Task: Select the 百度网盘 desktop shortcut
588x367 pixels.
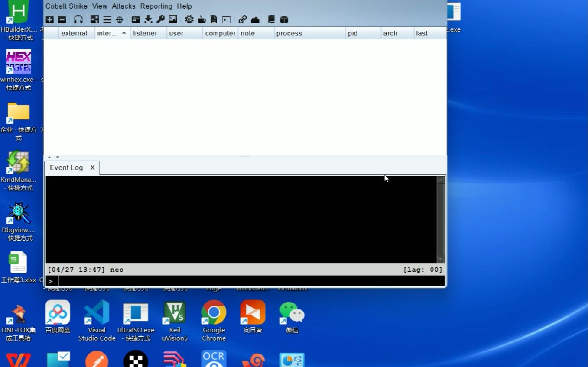Action: pyautogui.click(x=58, y=317)
